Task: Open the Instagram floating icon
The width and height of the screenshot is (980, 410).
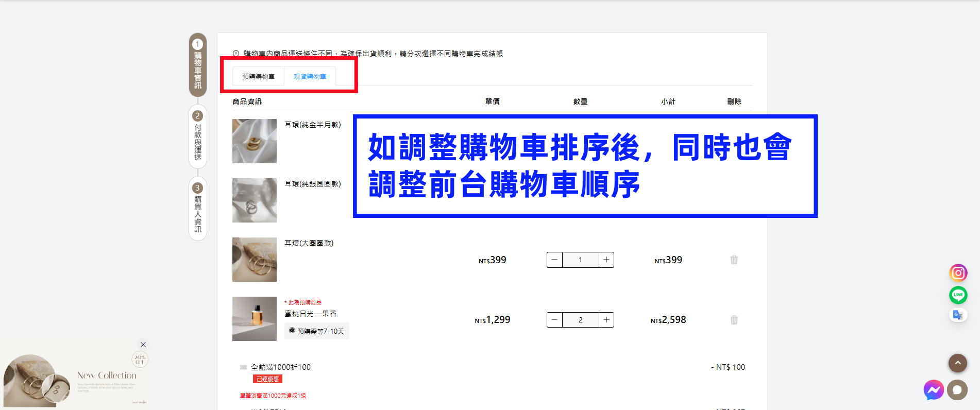Action: click(x=958, y=273)
